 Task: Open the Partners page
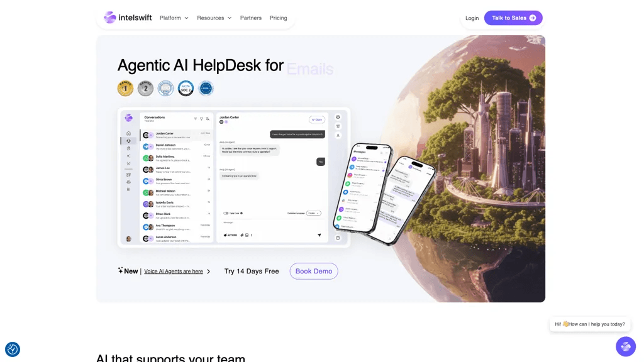pos(250,18)
